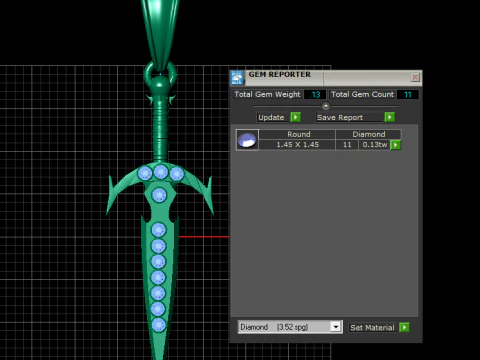
Task: Click the 1.45 X 1.45 size cell
Action: tap(297, 145)
